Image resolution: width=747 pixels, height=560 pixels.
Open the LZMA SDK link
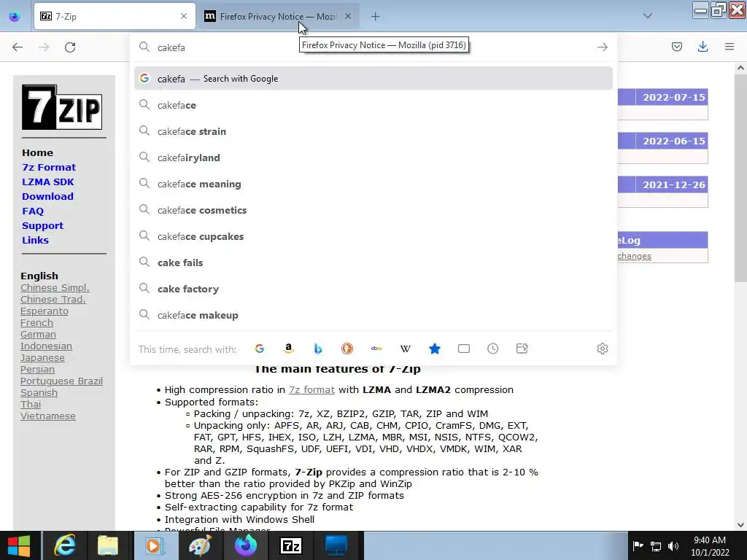[x=47, y=182]
